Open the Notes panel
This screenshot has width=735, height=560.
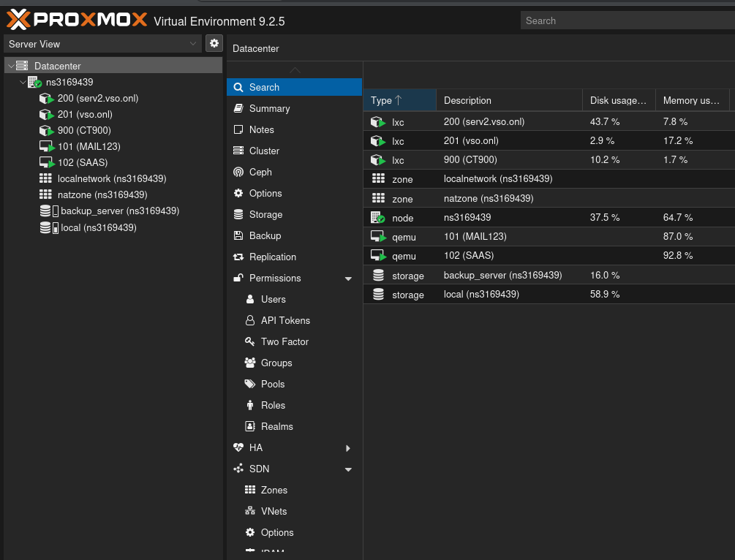(x=295, y=130)
